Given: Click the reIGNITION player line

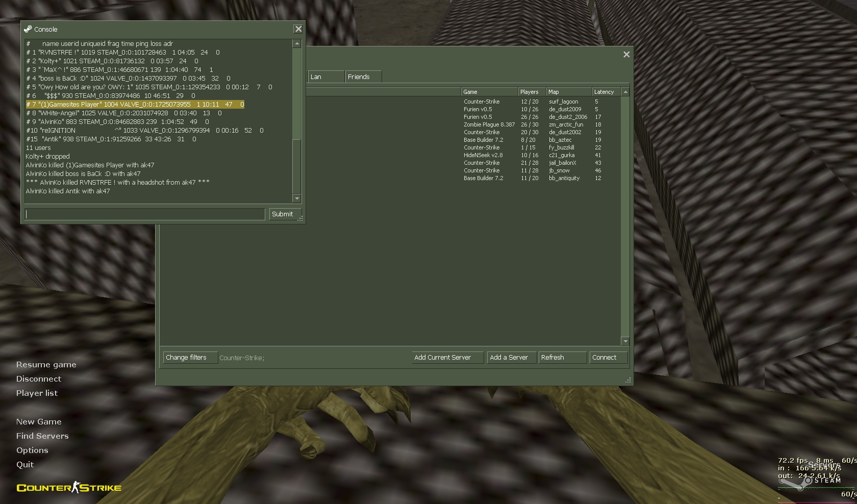Looking at the screenshot, I should coord(145,130).
